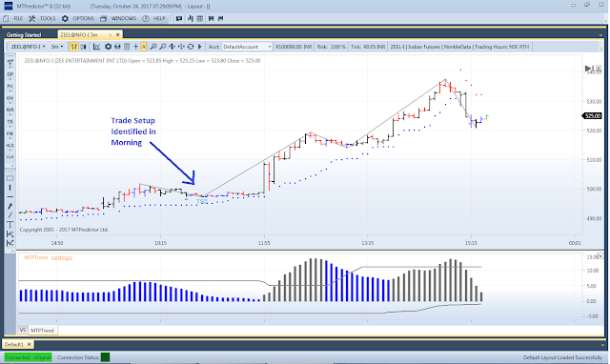Click the bar chart icon in top toolbar

(x=191, y=18)
